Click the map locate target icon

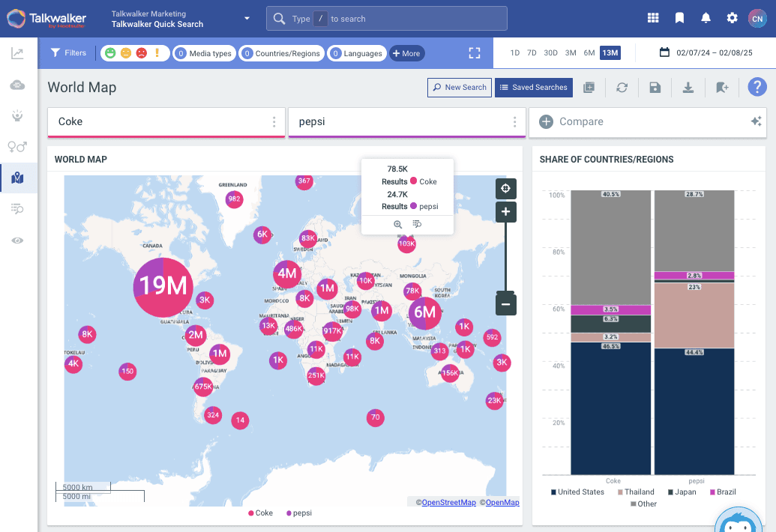[x=505, y=188]
